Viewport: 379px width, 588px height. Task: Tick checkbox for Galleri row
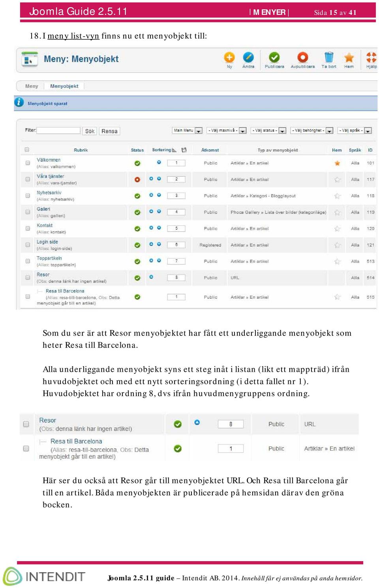pos(28,212)
